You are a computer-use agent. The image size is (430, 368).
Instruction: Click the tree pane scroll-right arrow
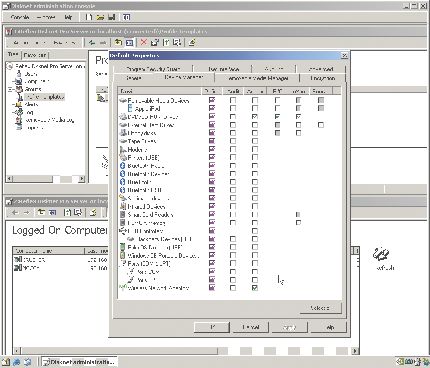(x=82, y=179)
